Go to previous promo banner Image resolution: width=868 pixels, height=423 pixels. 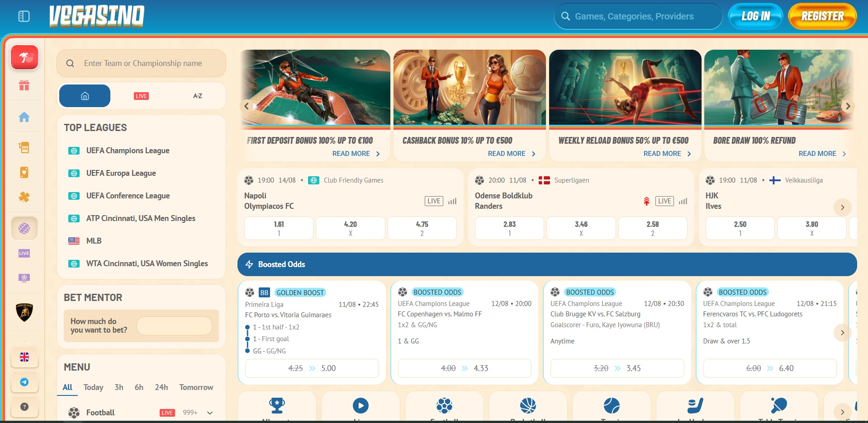pos(247,106)
